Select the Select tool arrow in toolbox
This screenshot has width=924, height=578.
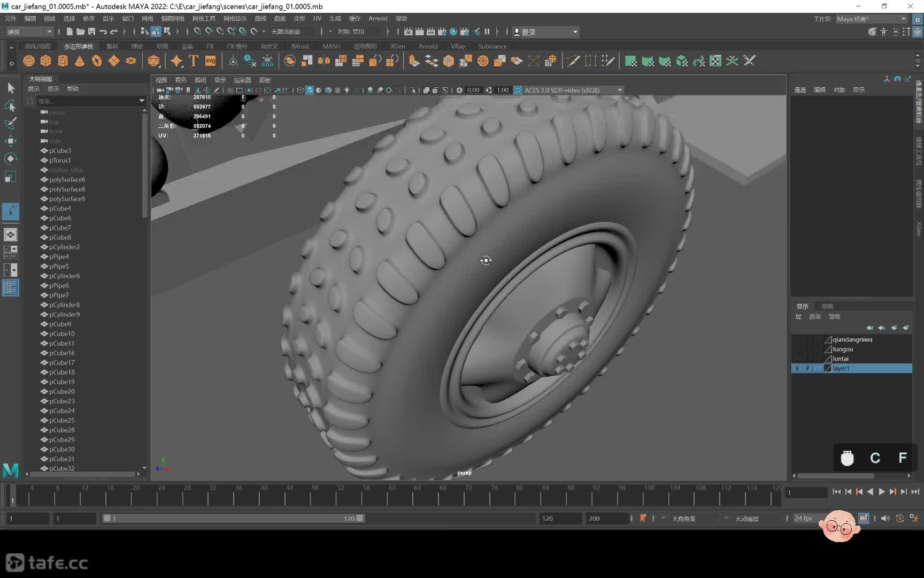(11, 88)
